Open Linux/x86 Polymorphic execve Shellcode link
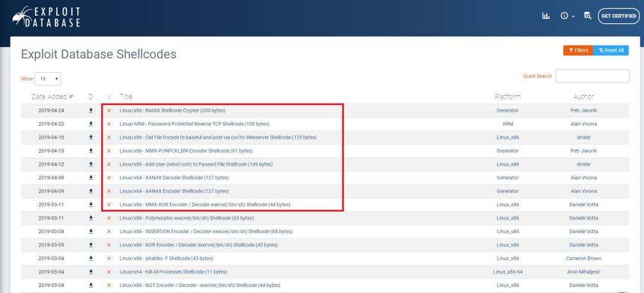The image size is (644, 293). coord(186,218)
